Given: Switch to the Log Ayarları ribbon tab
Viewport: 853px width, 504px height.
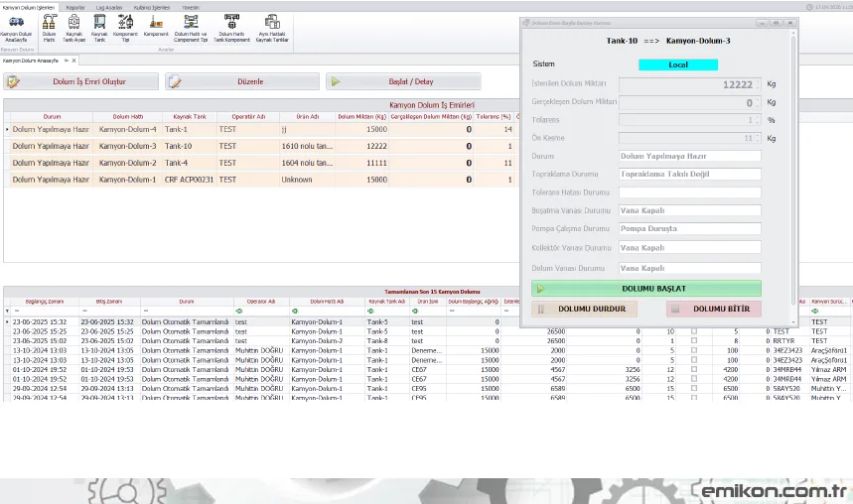Looking at the screenshot, I should click(109, 8).
